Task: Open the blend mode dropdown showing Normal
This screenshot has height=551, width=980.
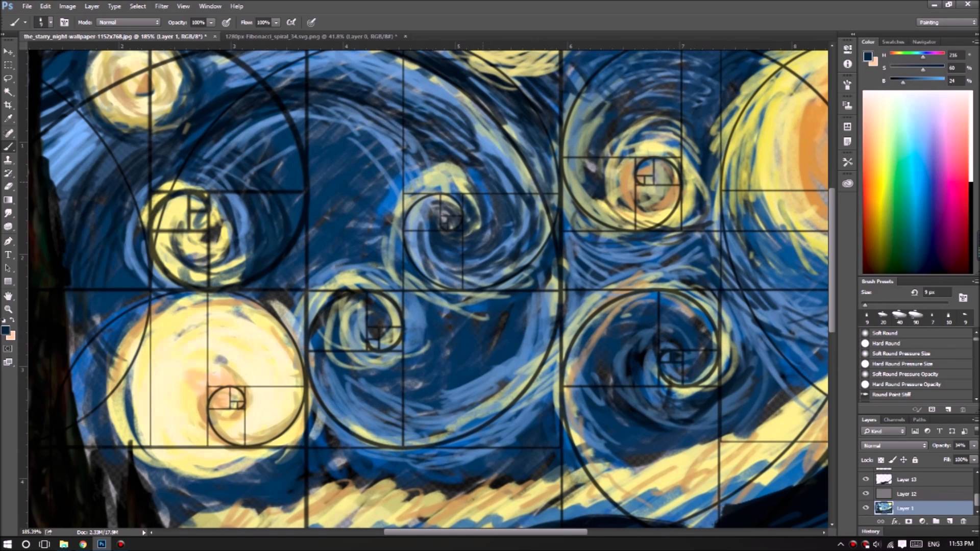Action: pyautogui.click(x=893, y=445)
